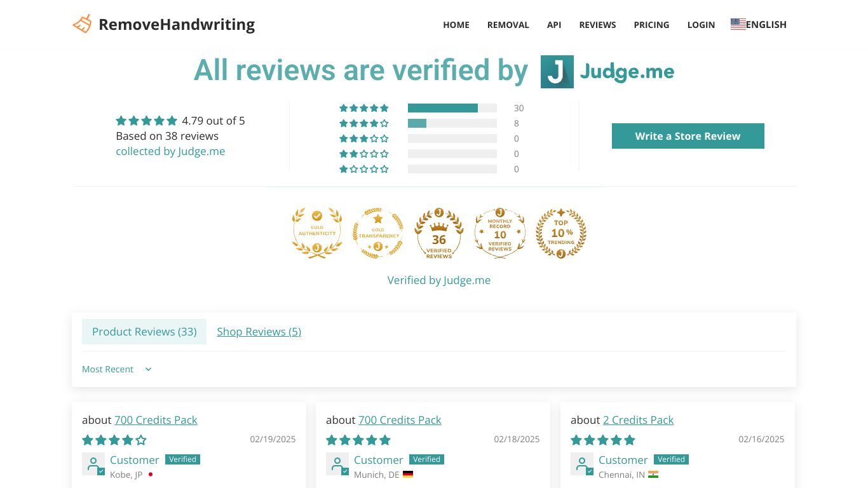Viewport: 868px width, 488px height.
Task: Open the REVIEWS nav item
Action: [x=597, y=25]
